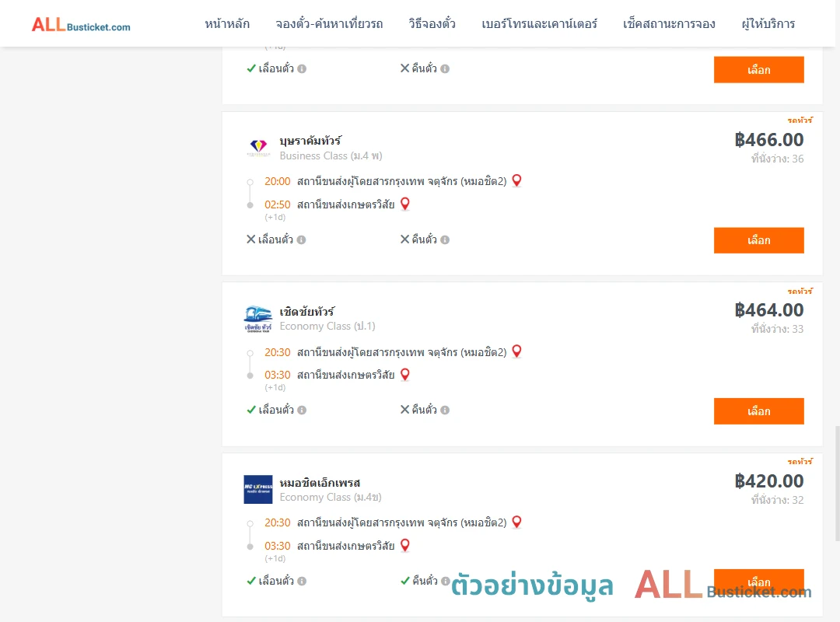Open the ALLBusticket.com logo home link
This screenshot has width=840, height=622.
pyautogui.click(x=81, y=24)
